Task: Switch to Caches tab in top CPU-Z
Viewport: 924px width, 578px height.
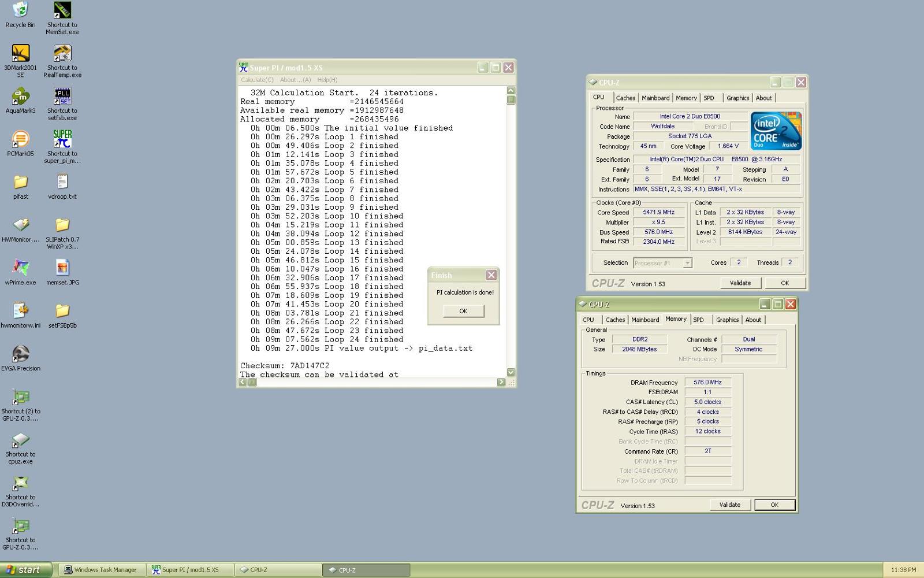Action: 625,98
